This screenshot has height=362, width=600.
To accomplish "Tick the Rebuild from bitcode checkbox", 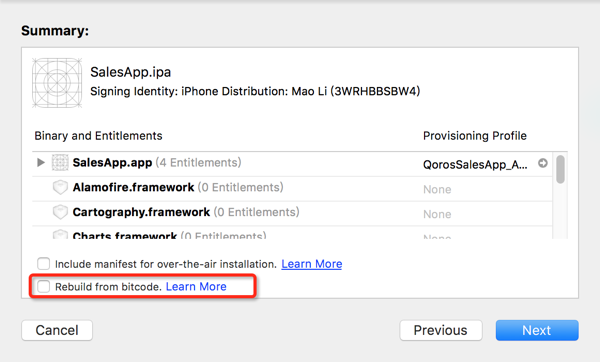I will click(43, 286).
